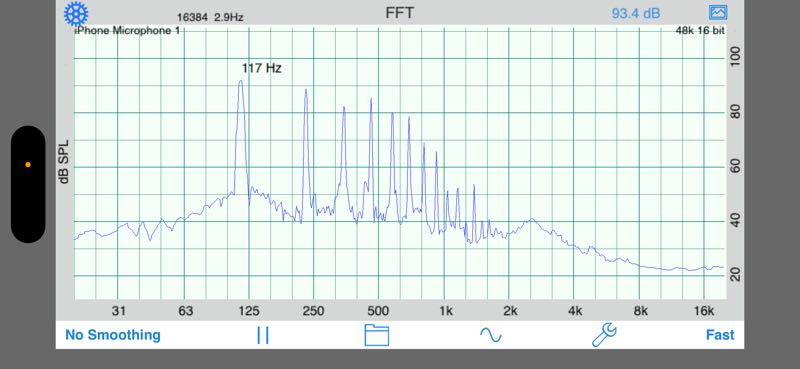Change the Fast decay setting
800x369 pixels.
pyautogui.click(x=720, y=335)
